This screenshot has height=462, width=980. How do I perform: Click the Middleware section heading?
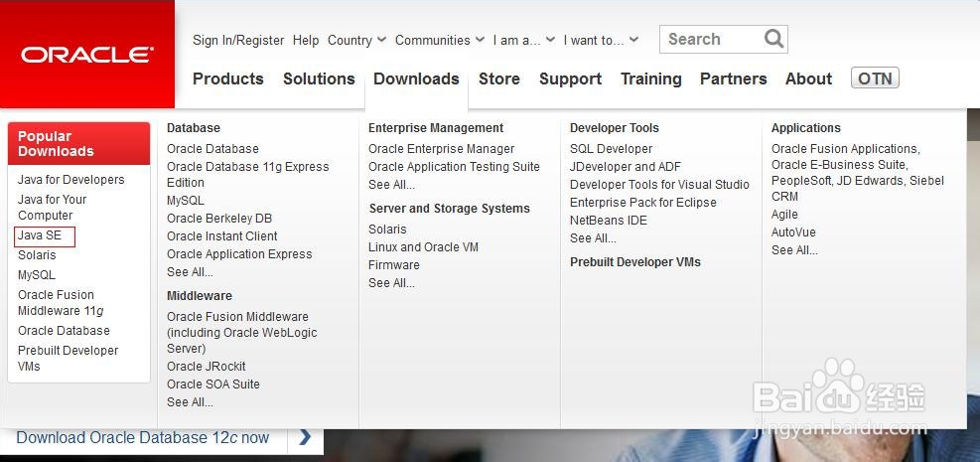200,296
